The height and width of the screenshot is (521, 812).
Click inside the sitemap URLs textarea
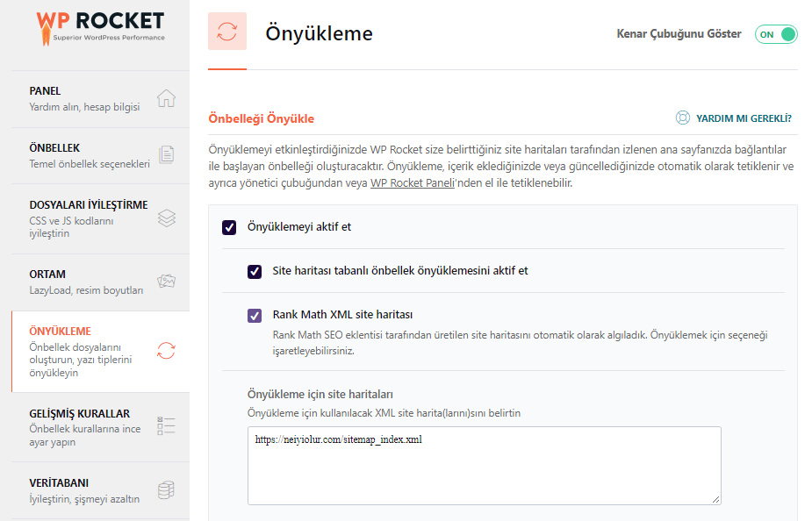485,465
